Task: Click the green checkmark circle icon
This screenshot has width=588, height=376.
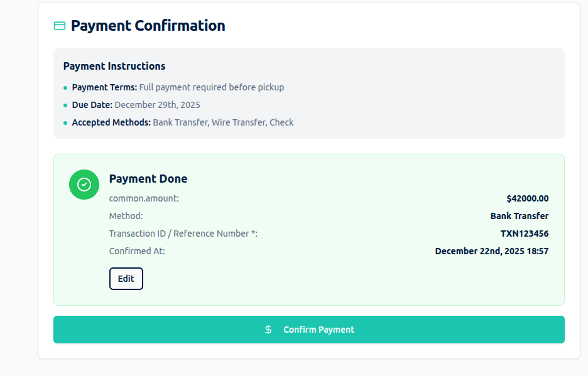Action: point(84,185)
